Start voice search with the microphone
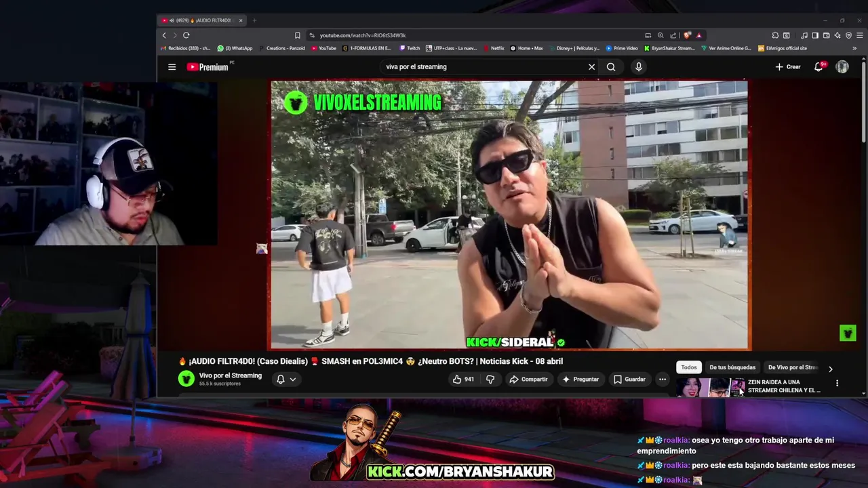The width and height of the screenshot is (868, 488). (638, 67)
